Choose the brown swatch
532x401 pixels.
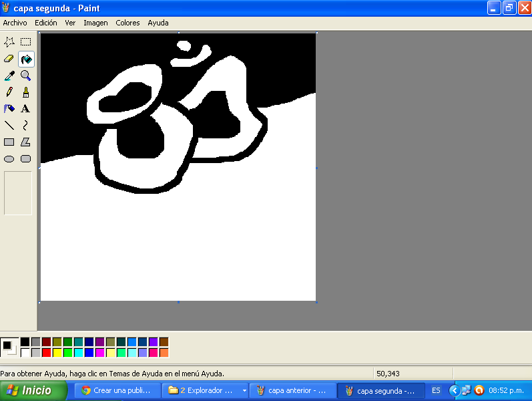pyautogui.click(x=164, y=342)
